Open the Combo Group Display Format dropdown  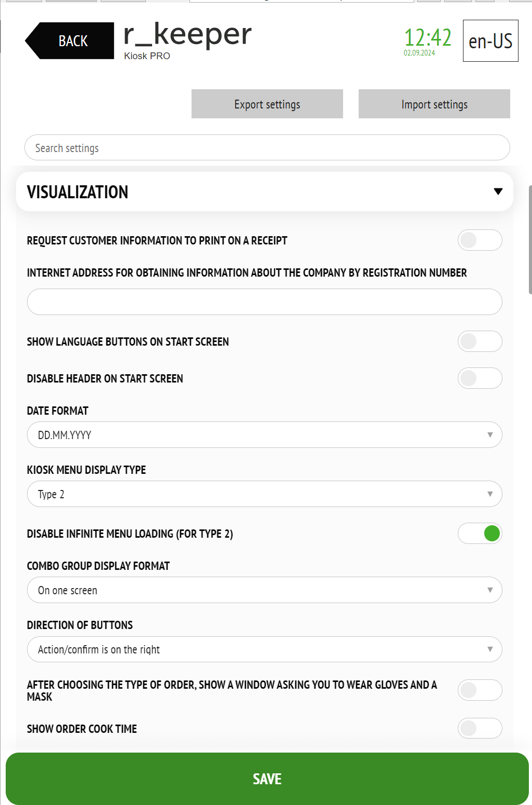point(265,590)
